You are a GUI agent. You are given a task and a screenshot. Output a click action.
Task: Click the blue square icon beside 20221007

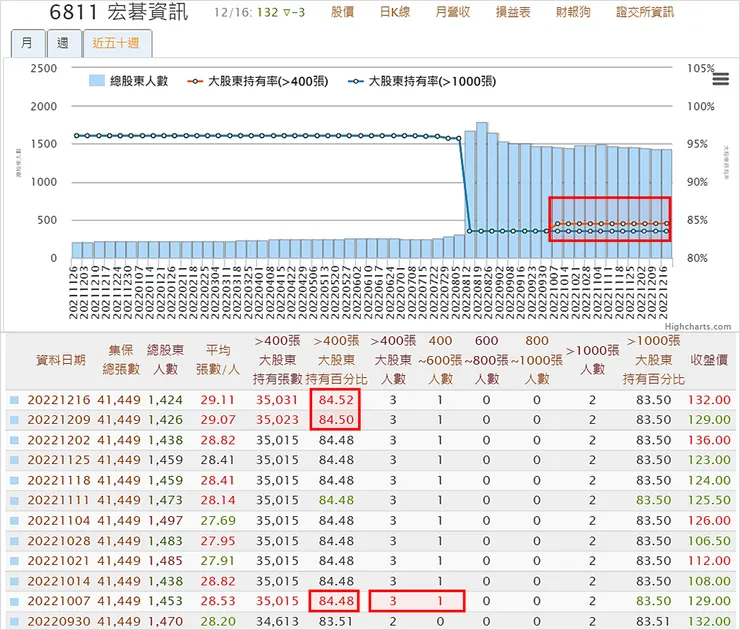click(15, 601)
